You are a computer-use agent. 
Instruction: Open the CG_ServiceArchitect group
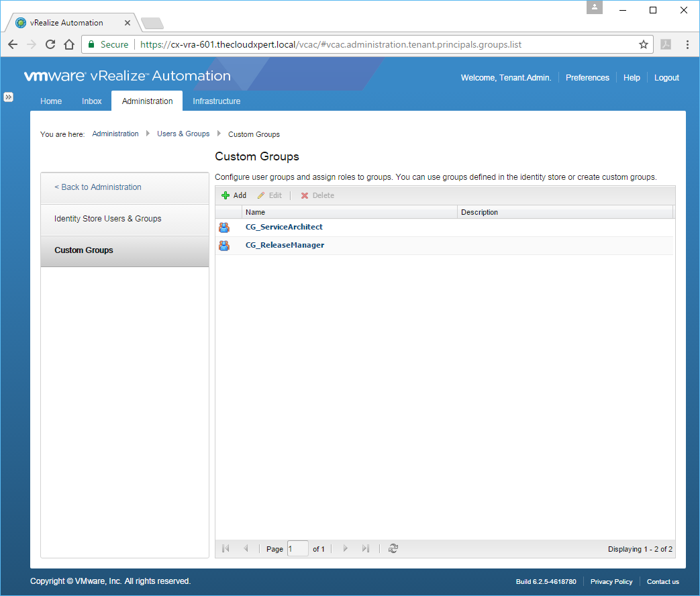(x=284, y=227)
